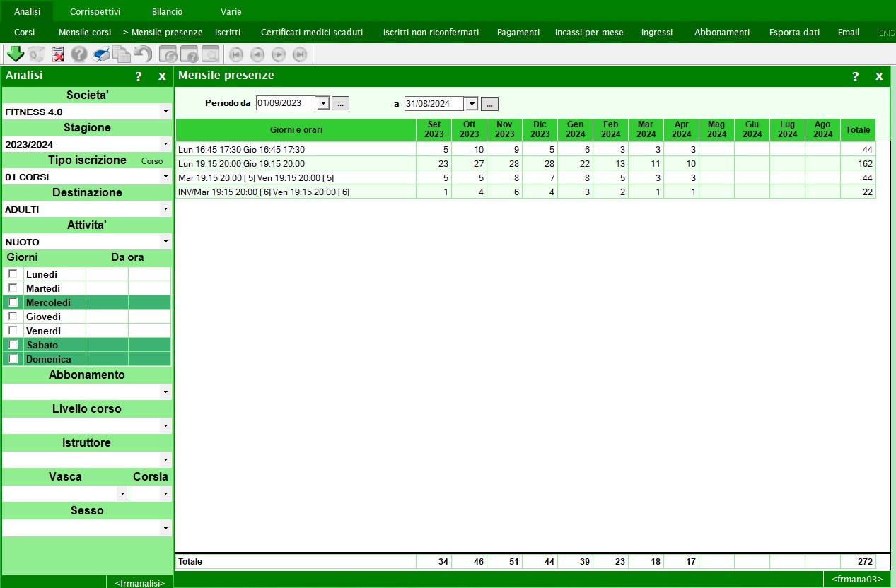The height and width of the screenshot is (588, 896).
Task: Switch to the Bilancio tab
Action: [167, 11]
